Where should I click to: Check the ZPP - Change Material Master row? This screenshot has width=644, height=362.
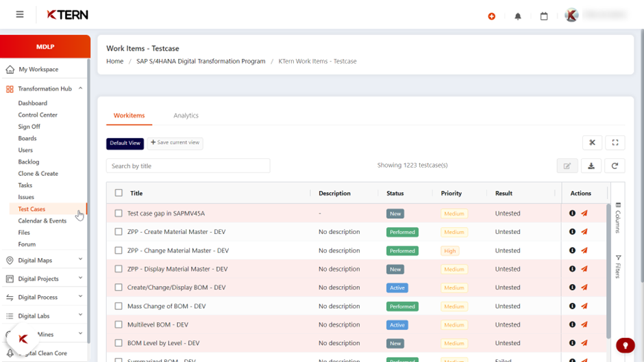pos(119,250)
